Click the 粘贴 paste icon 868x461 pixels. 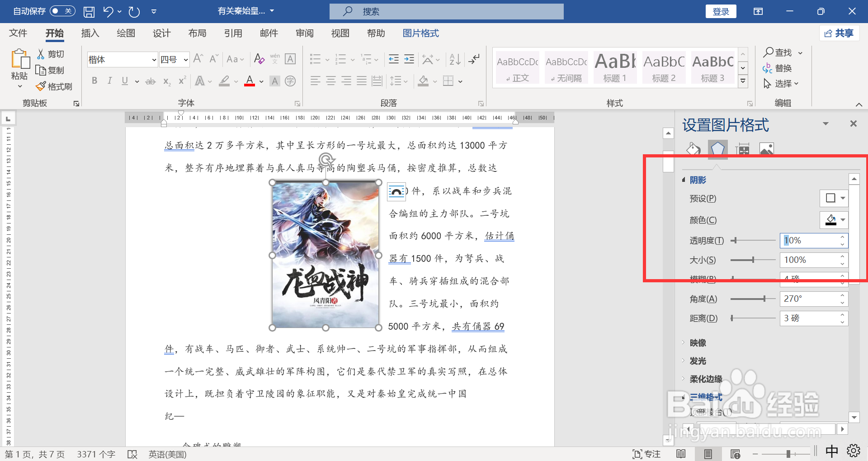[x=20, y=59]
